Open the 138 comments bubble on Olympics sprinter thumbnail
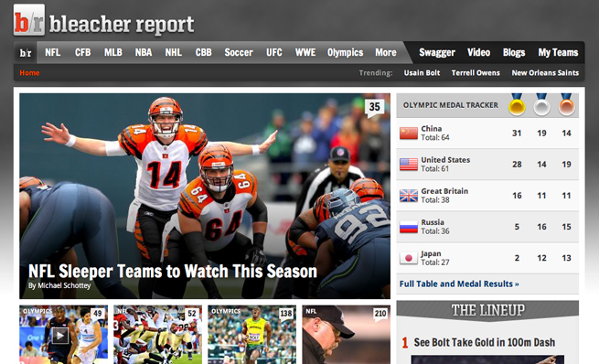The height and width of the screenshot is (364, 599). pyautogui.click(x=285, y=315)
